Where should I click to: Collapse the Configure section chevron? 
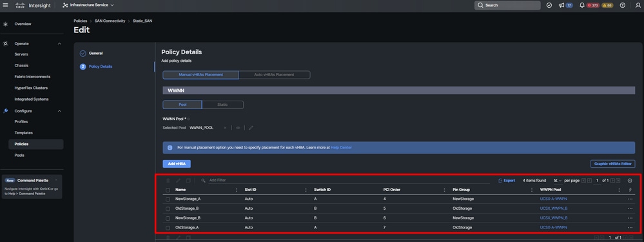coord(59,111)
